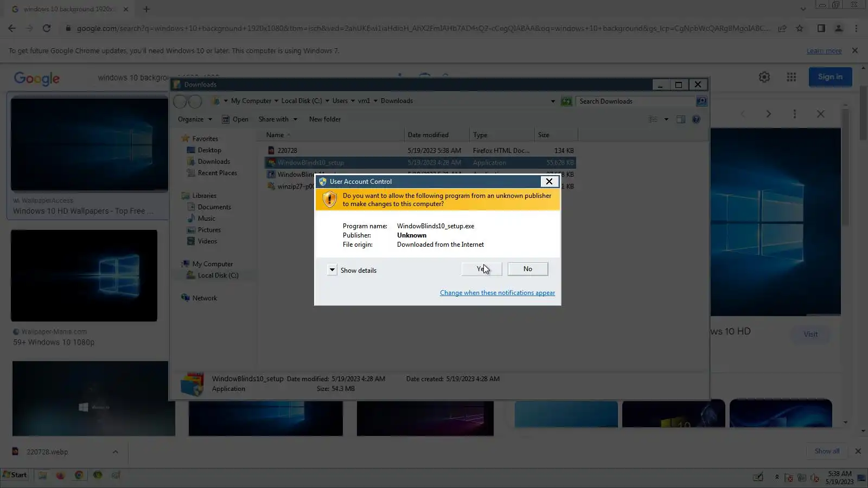Image resolution: width=868 pixels, height=488 pixels.
Task: Open the Google apps grid
Action: tap(792, 77)
